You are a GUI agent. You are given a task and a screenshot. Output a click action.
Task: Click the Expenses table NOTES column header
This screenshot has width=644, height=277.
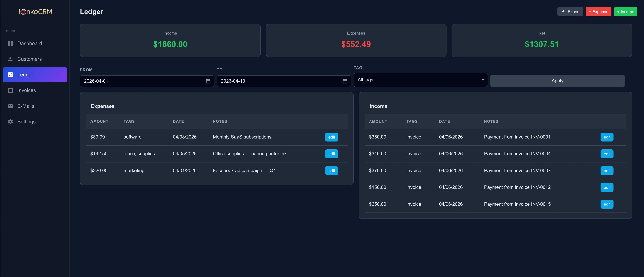click(220, 121)
